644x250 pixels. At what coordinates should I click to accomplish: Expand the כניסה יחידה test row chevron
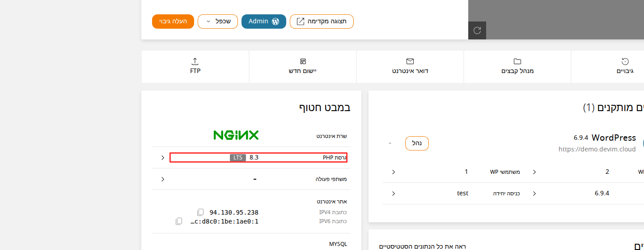click(x=394, y=194)
